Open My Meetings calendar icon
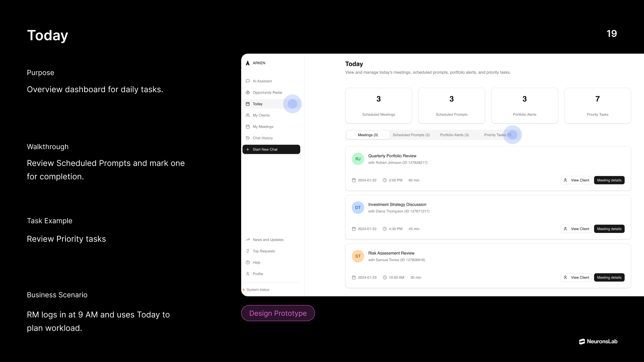This screenshot has height=362, width=644. (248, 127)
